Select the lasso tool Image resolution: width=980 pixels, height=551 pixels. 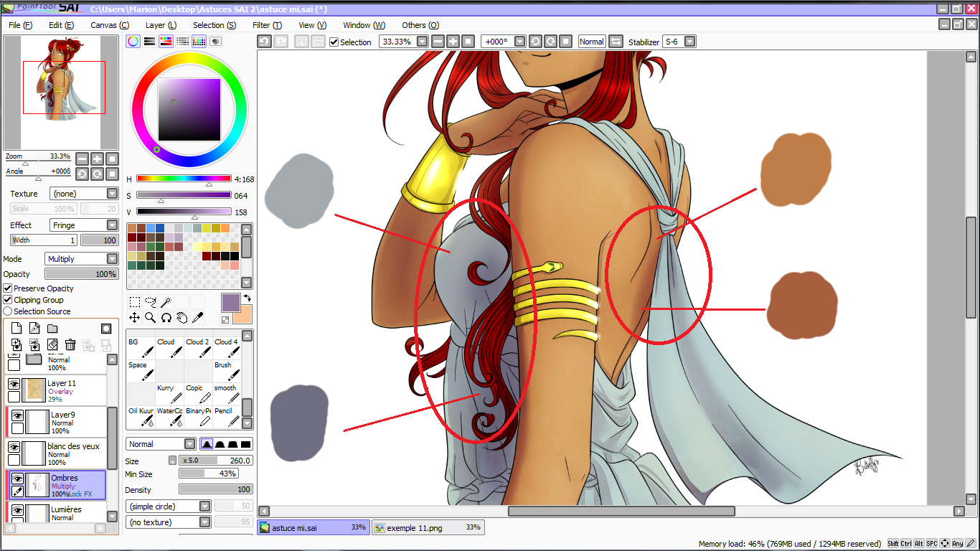click(150, 302)
